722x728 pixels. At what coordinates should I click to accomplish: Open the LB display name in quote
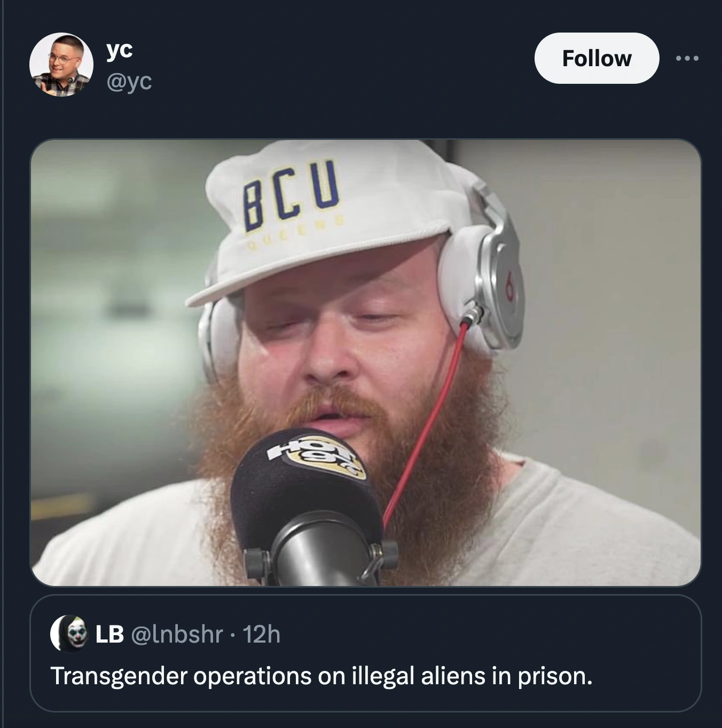pos(109,634)
